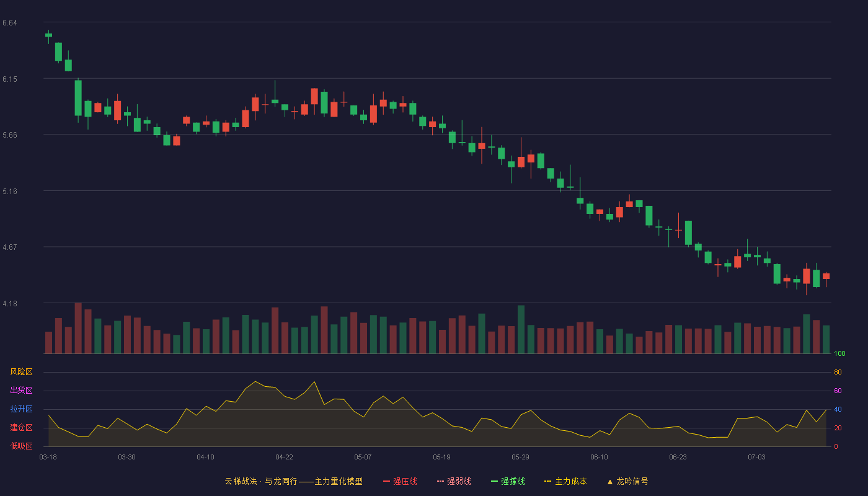Select the 建仓区 zone label
Image resolution: width=868 pixels, height=496 pixels.
pos(21,428)
